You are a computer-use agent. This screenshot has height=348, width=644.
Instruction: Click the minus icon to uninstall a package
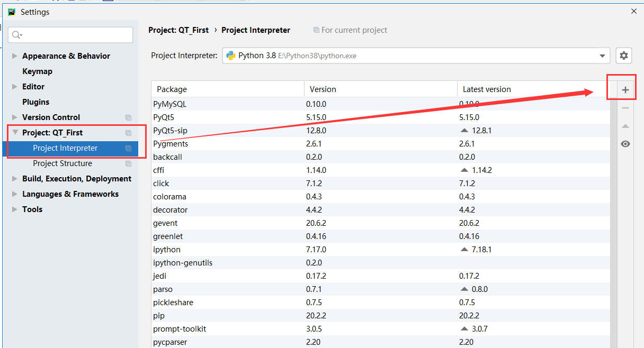click(x=625, y=108)
